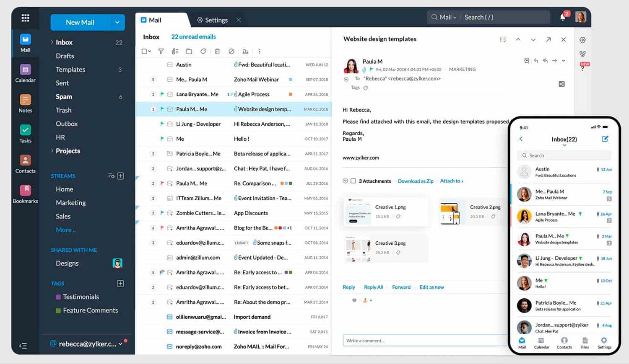The width and height of the screenshot is (629, 364).
Task: Delete the selected email using the trash icon
Action: (217, 51)
